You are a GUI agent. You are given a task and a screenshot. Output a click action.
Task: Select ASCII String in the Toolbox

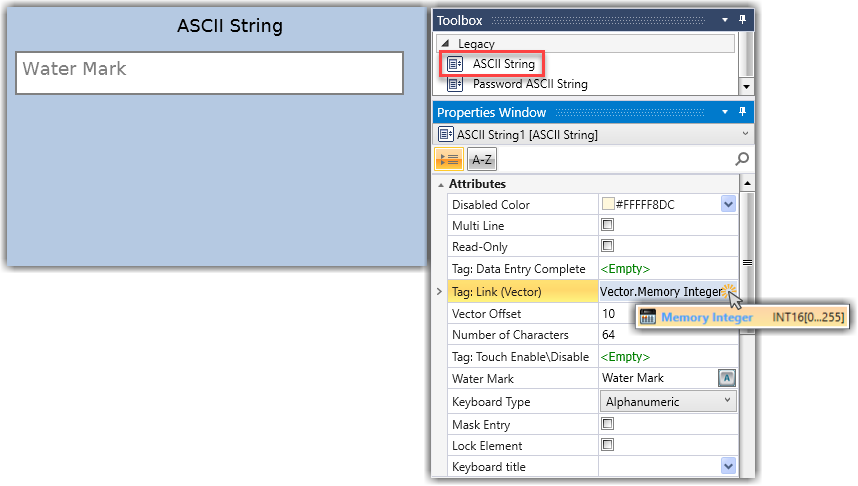pos(503,64)
